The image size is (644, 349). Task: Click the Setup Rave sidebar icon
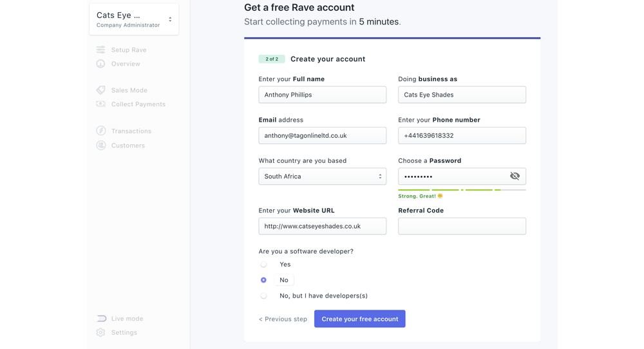pos(100,50)
